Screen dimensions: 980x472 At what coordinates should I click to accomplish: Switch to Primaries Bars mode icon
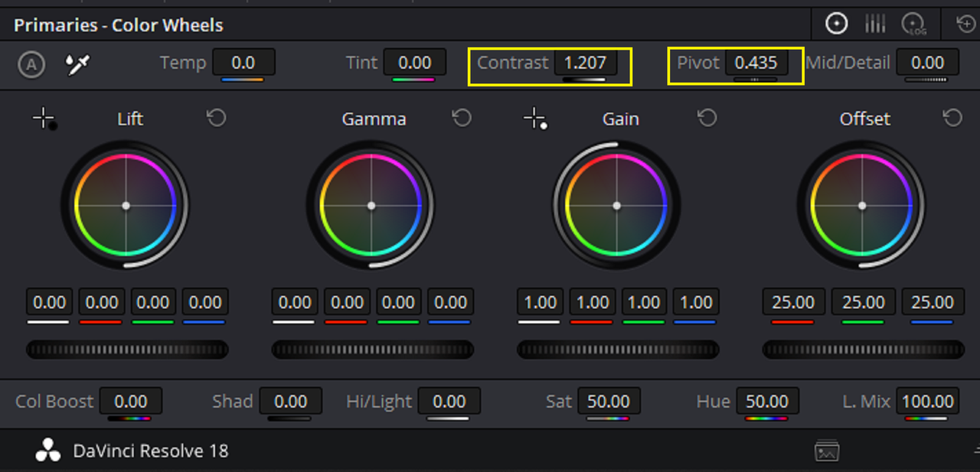[875, 24]
